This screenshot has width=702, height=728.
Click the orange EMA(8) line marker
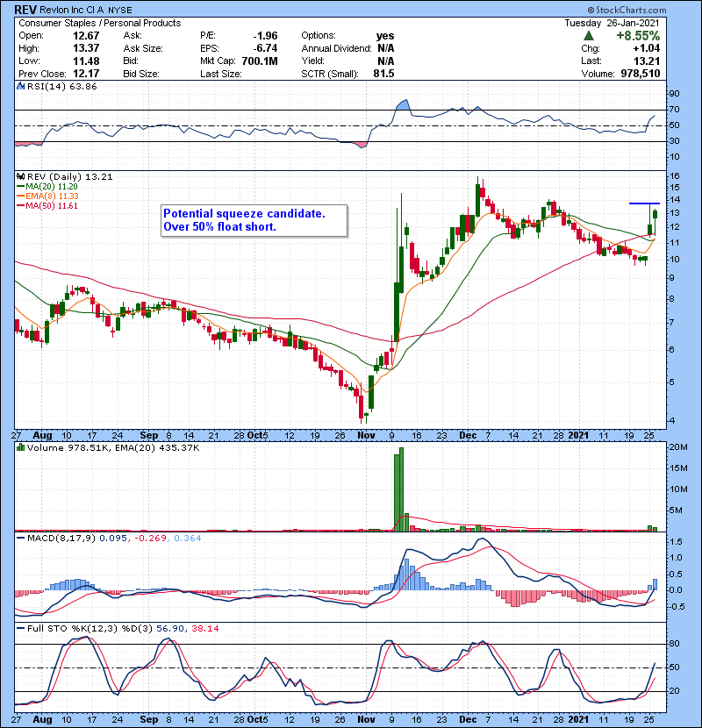20,197
